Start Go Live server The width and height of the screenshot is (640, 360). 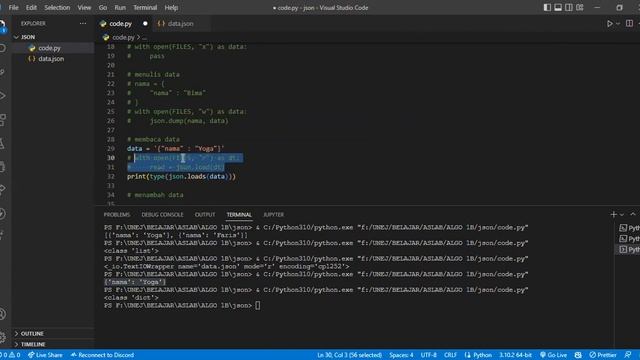pyautogui.click(x=553, y=355)
